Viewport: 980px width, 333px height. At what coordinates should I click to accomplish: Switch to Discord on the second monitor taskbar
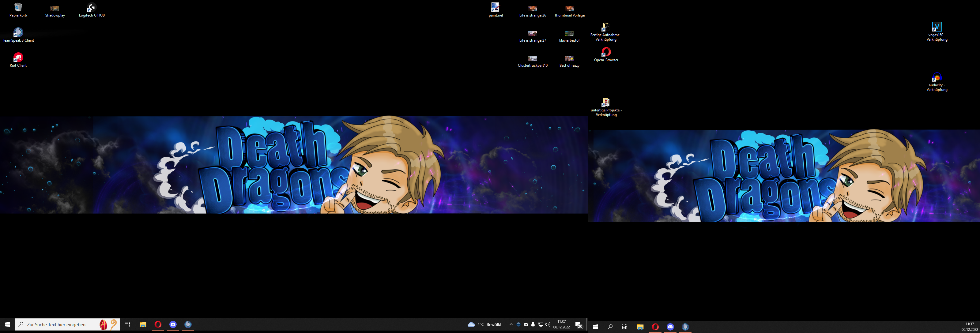pyautogui.click(x=670, y=327)
